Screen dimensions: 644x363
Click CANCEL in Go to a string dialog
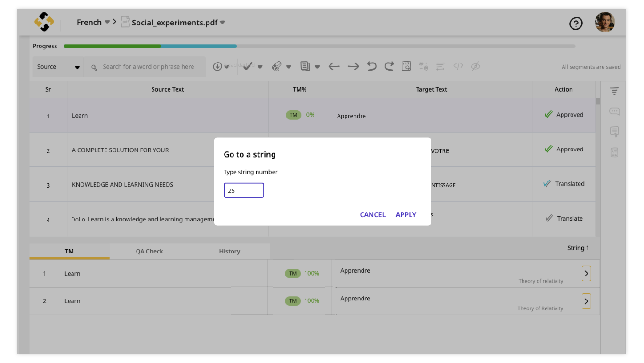[372, 214]
